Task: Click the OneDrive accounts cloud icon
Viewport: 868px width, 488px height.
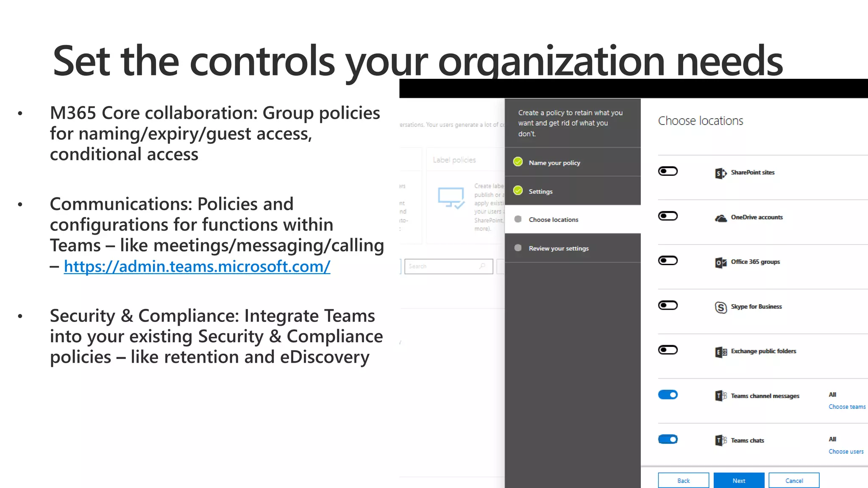Action: (721, 218)
